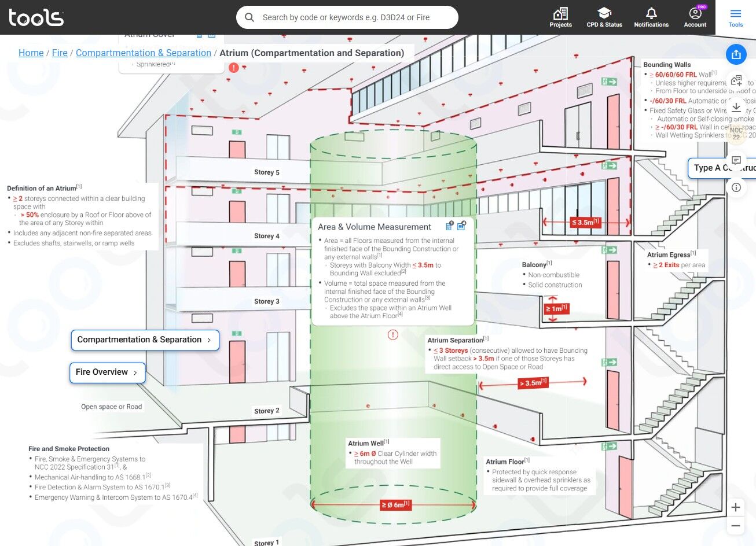The width and height of the screenshot is (756, 546).
Task: Open the Fire Overview card
Action: (107, 372)
